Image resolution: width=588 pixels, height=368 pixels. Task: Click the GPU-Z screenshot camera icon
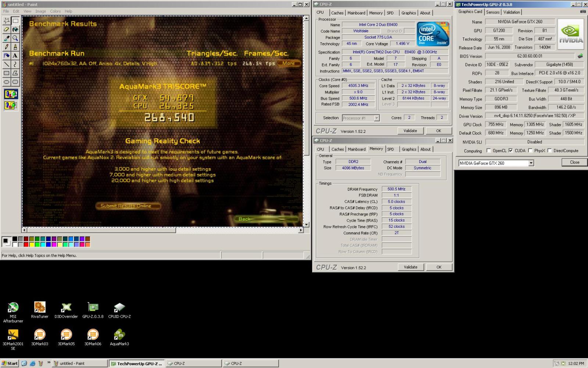tap(582, 12)
